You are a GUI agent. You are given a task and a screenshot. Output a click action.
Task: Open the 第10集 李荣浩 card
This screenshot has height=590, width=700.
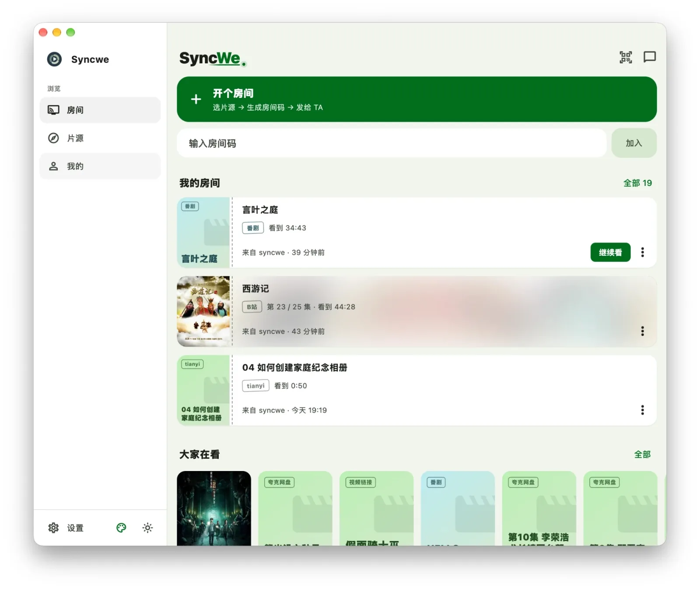[539, 508]
